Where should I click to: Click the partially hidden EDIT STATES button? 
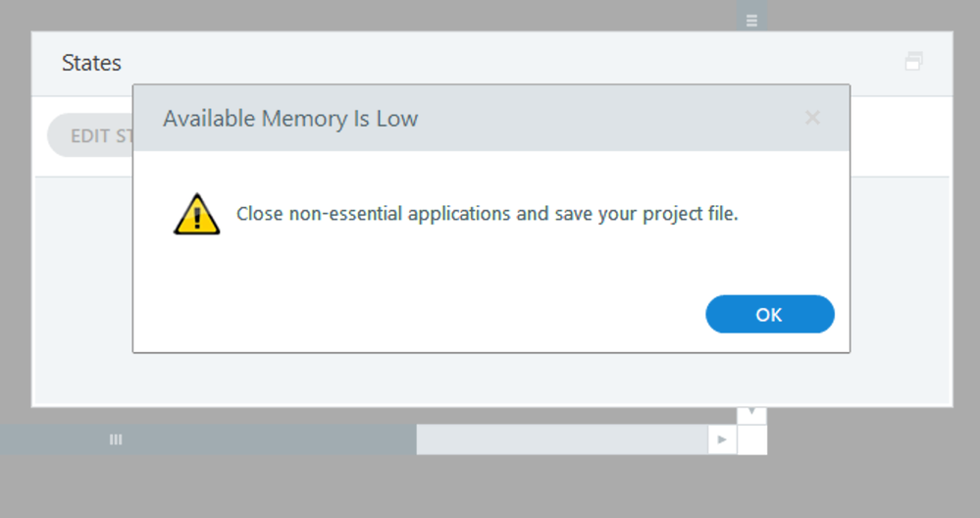[x=90, y=135]
